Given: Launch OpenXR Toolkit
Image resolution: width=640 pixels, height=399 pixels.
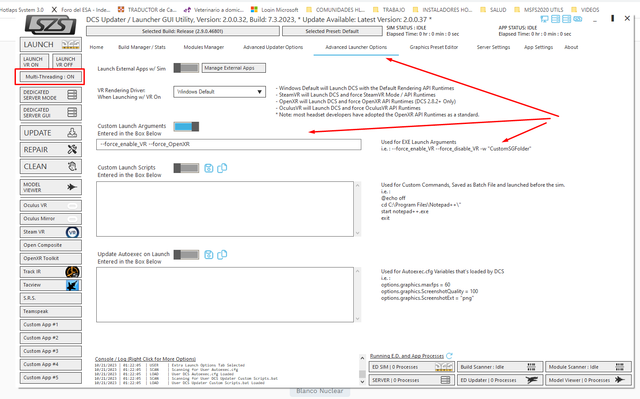Looking at the screenshot, I should 51,259.
